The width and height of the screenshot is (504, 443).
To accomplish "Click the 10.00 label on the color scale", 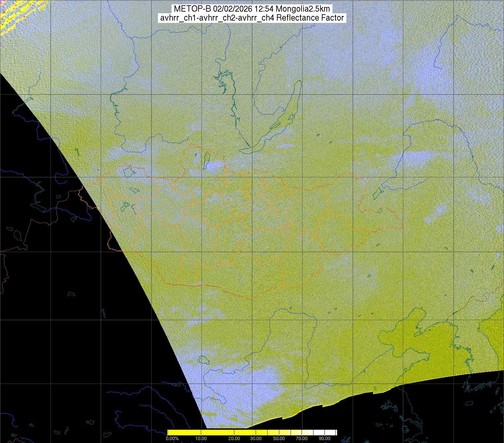I will point(201,439).
